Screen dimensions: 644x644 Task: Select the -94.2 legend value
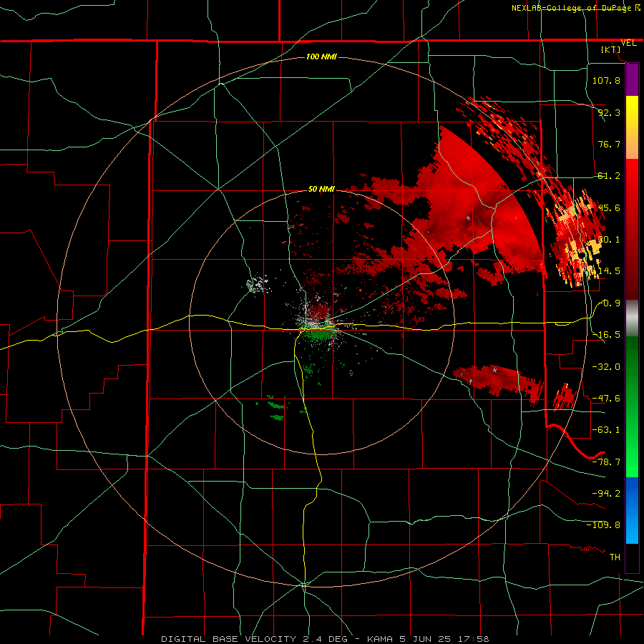pos(606,494)
